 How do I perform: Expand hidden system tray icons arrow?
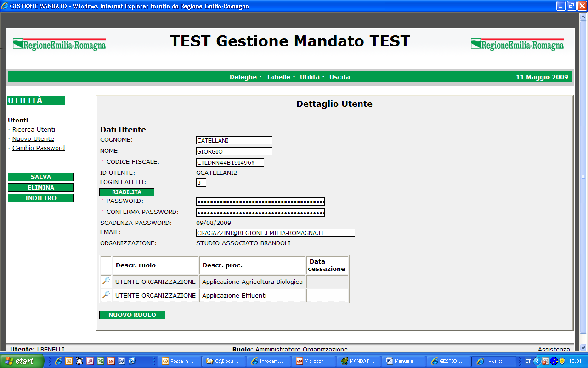537,361
